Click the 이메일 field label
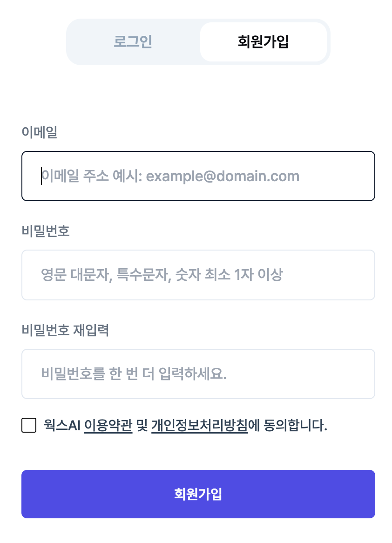 [40, 132]
